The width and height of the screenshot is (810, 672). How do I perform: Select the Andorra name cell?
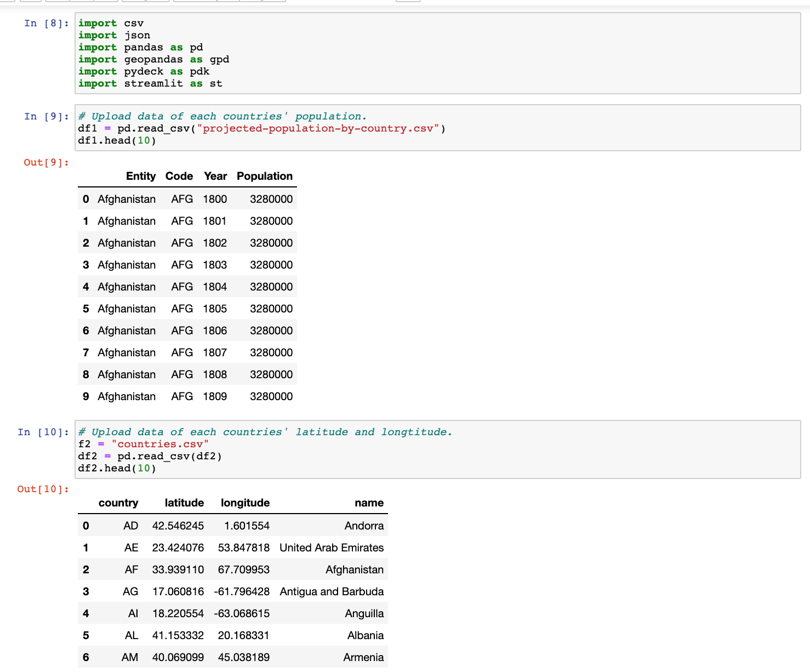click(x=364, y=526)
